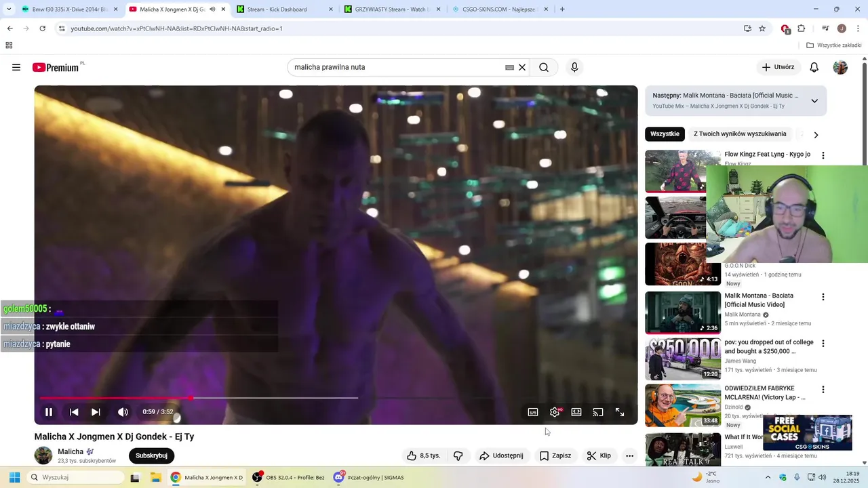The height and width of the screenshot is (488, 868).
Task: Open browser extensions puzzle icon
Action: 802,28
